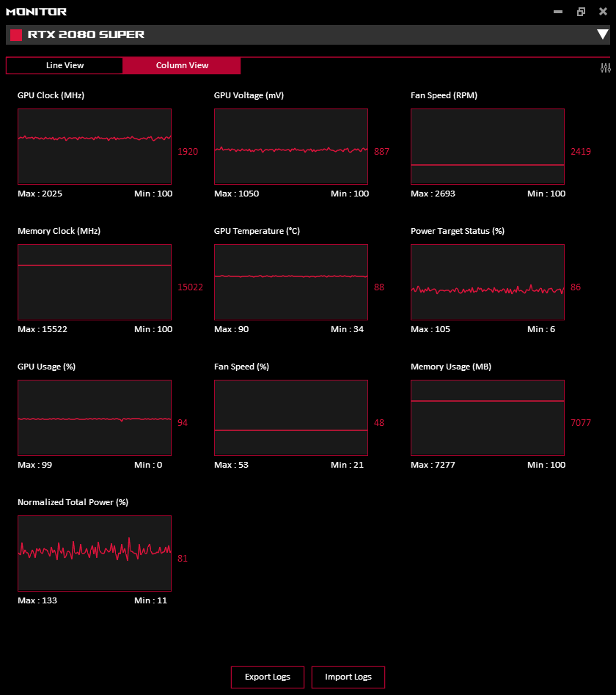Minimize the Monitor window
Image resolution: width=616 pixels, height=695 pixels.
pos(558,12)
